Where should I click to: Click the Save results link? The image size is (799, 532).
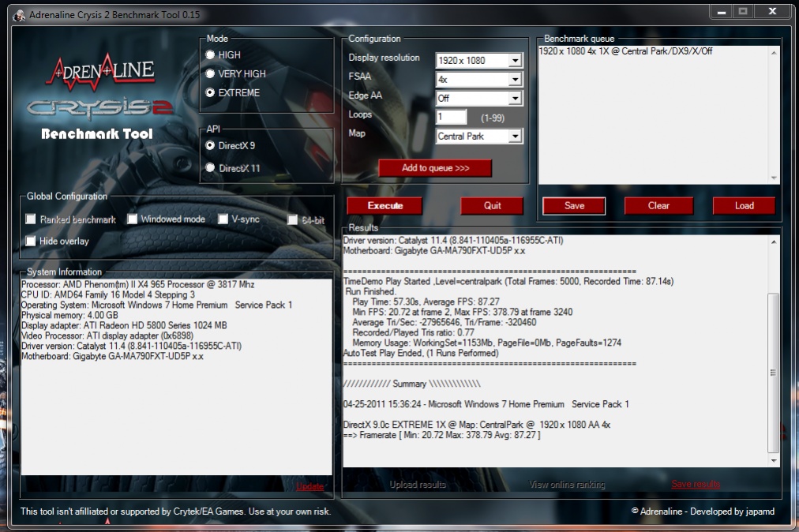click(x=696, y=484)
